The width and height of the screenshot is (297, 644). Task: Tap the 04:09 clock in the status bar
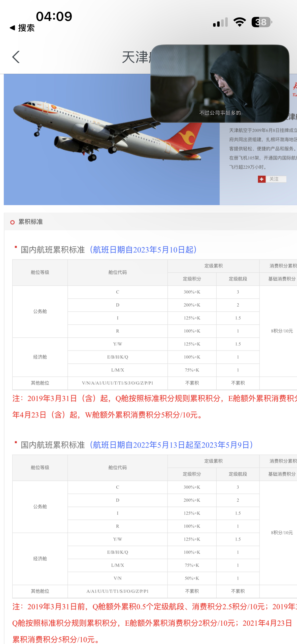point(54,16)
